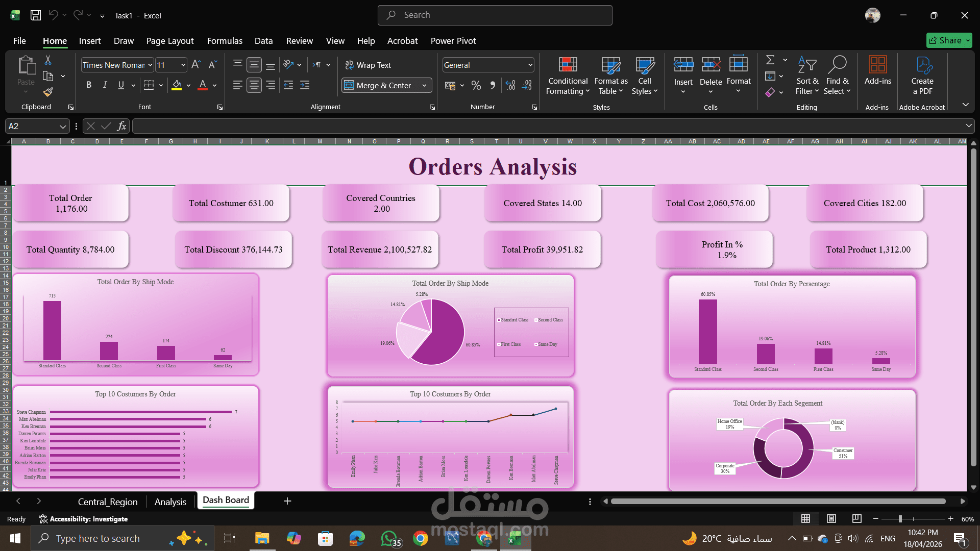Open Cell Styles dropdown
Viewport: 980px width, 551px height.
(x=645, y=76)
